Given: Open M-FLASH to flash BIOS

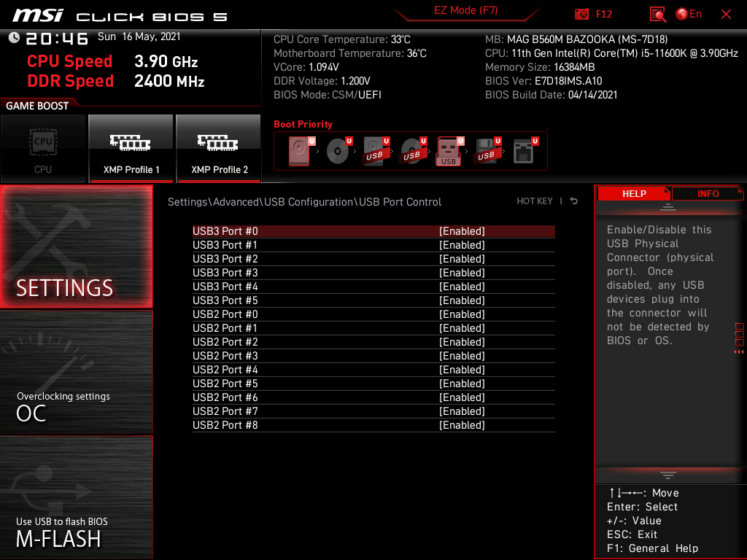Looking at the screenshot, I should (x=76, y=497).
